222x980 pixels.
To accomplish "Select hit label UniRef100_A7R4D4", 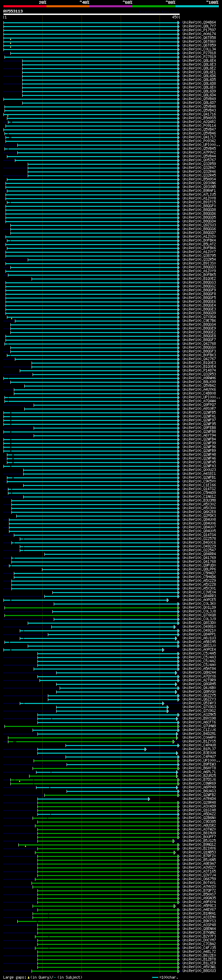I will pyautogui.click(x=199, y=799).
